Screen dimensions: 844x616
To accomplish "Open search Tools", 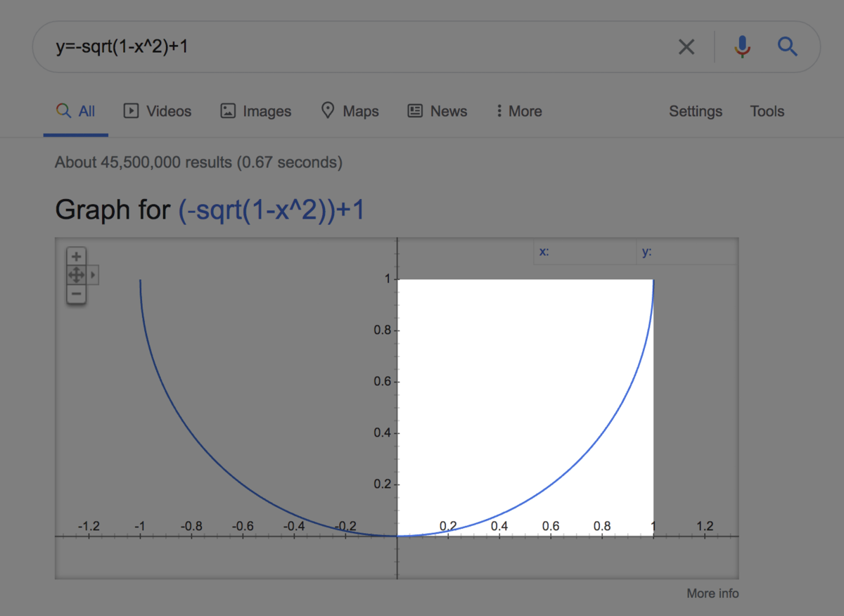I will [767, 111].
